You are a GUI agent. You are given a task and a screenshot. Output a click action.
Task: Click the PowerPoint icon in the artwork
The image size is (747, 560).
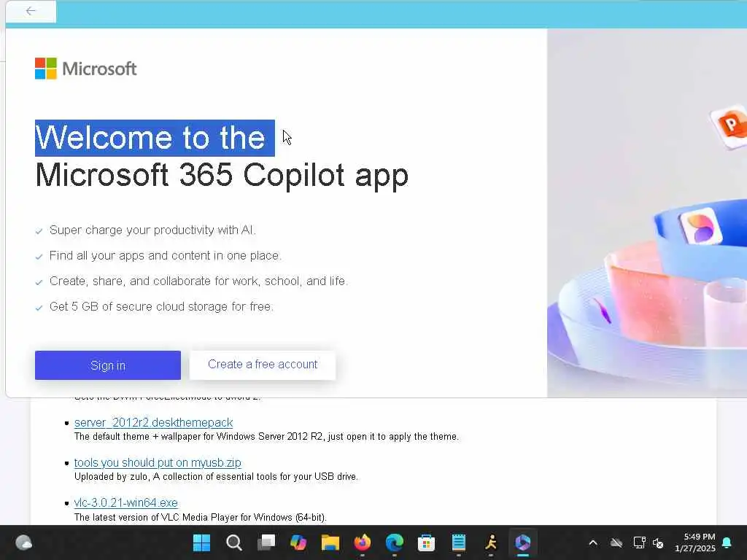pos(729,125)
